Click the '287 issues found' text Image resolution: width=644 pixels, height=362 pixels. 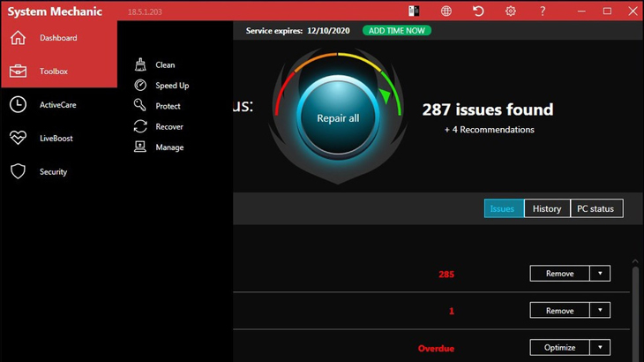pos(488,109)
